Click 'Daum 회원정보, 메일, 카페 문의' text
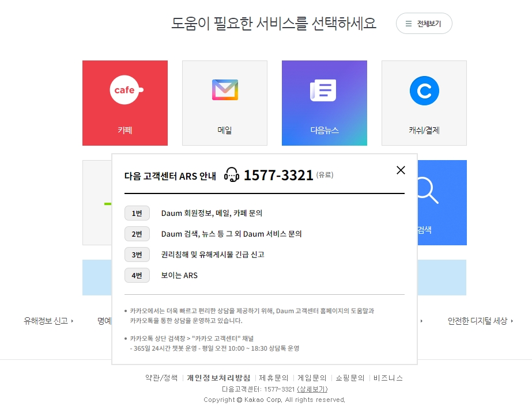 tap(212, 213)
